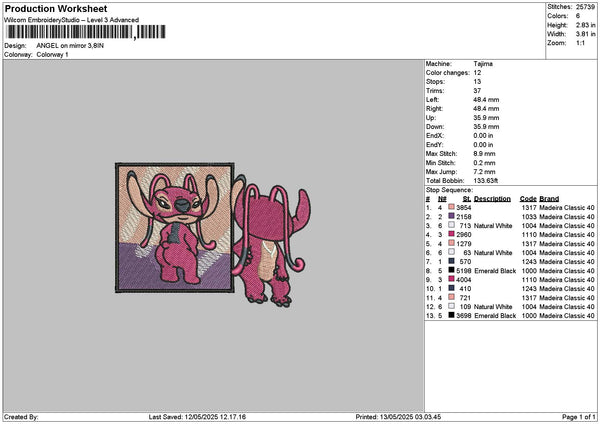
Task: Select 'Natural White' description in stop 3
Action: pyautogui.click(x=493, y=226)
